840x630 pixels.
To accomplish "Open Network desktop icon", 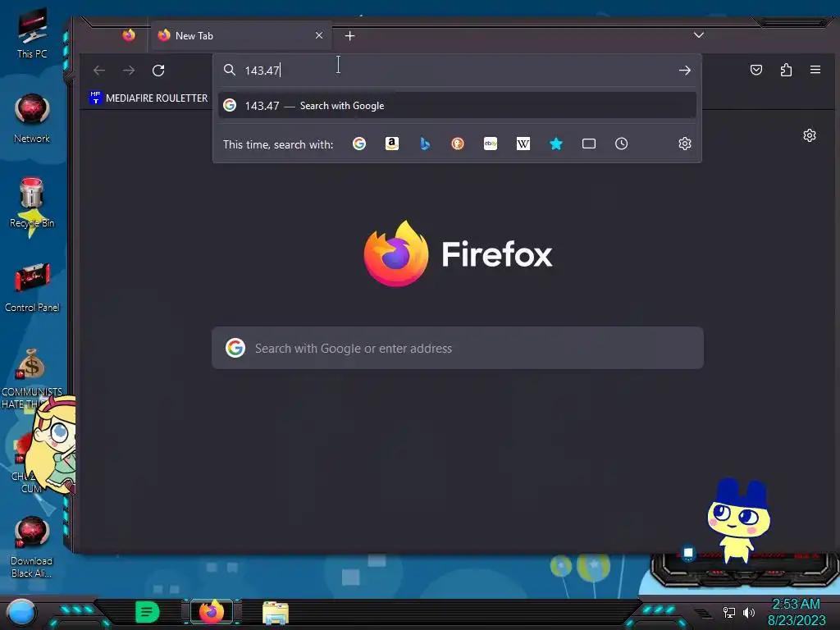I will pyautogui.click(x=32, y=118).
